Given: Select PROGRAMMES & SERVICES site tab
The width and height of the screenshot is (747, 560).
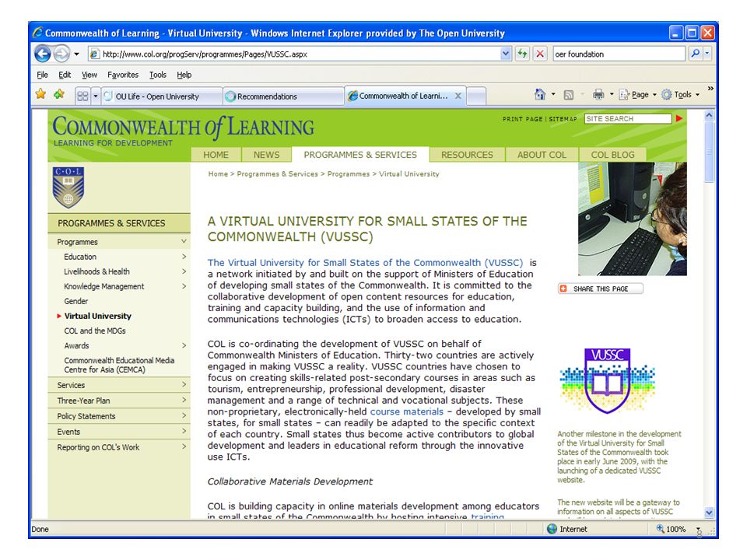Looking at the screenshot, I should (x=360, y=155).
